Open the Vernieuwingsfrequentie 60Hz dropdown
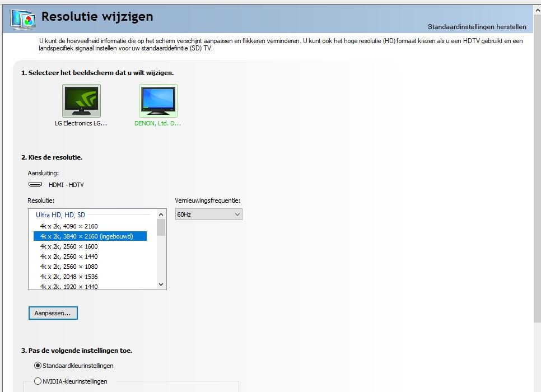This screenshot has height=392, width=541. tap(209, 214)
